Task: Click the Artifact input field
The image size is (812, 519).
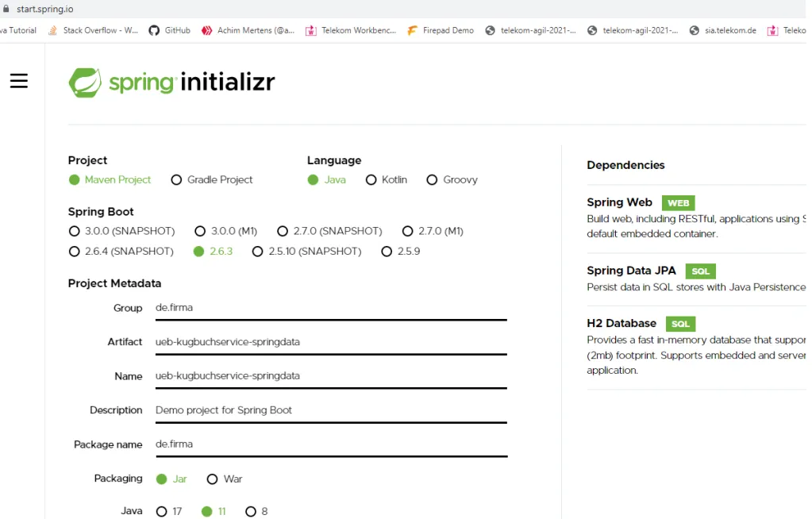Action: (332, 343)
